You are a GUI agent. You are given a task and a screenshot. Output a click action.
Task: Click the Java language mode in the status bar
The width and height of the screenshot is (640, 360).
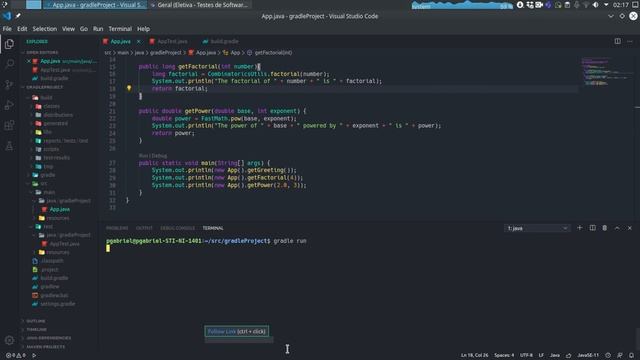[555, 356]
